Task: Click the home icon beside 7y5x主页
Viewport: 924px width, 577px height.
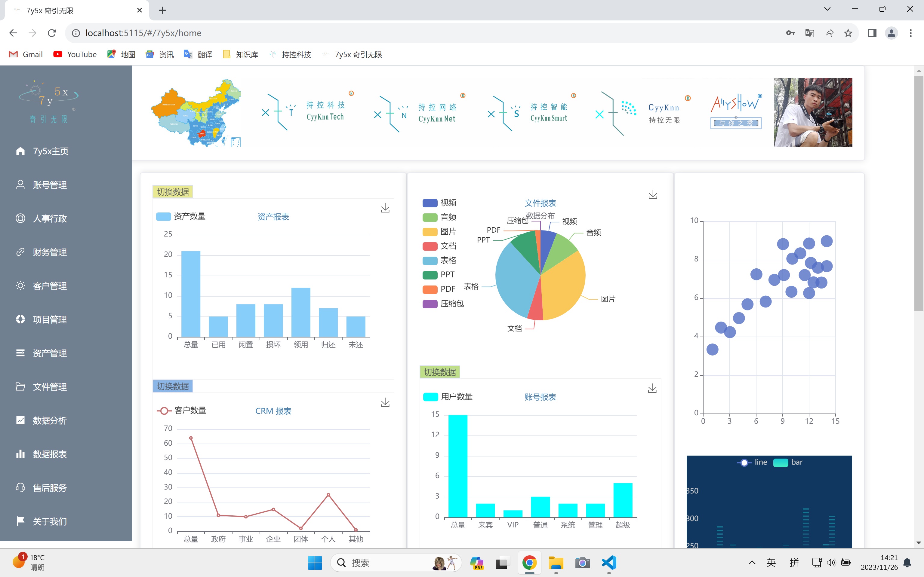Action: pos(20,151)
